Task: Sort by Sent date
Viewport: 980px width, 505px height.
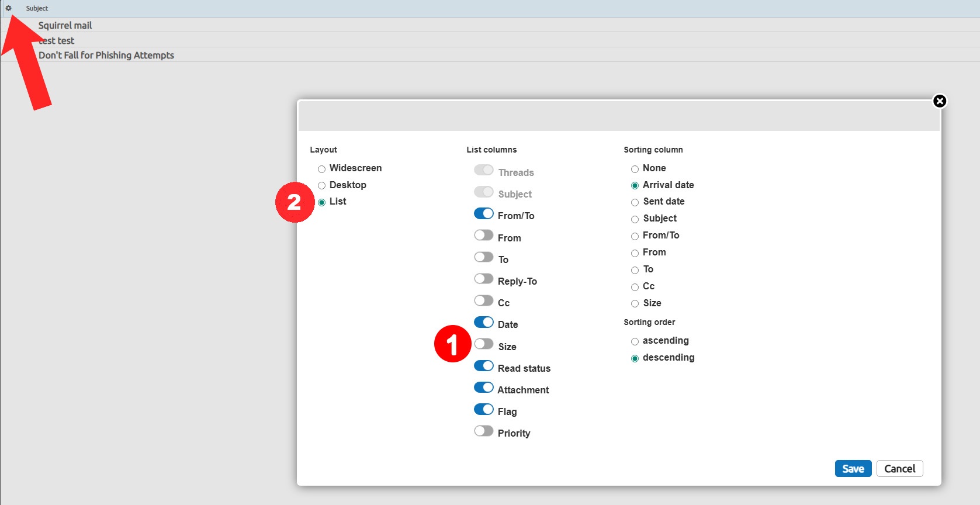Action: (635, 202)
